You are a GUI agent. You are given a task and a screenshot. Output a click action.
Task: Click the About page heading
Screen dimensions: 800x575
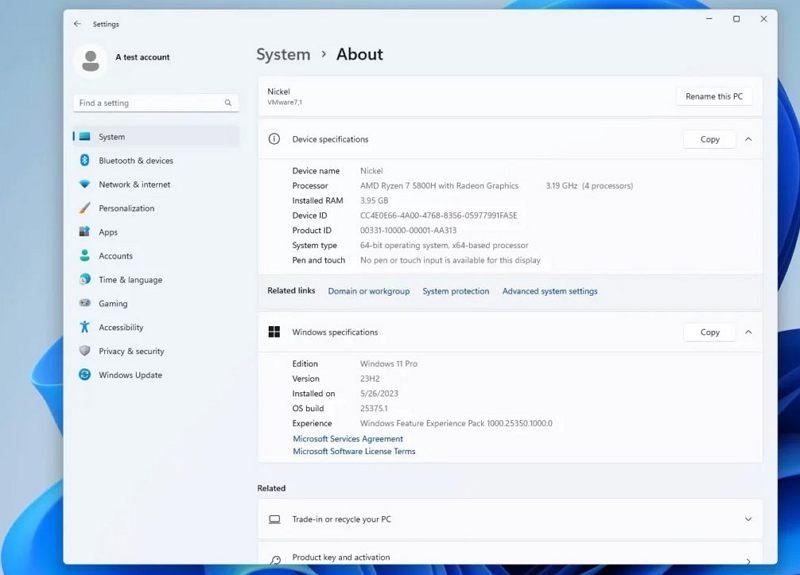(x=359, y=55)
